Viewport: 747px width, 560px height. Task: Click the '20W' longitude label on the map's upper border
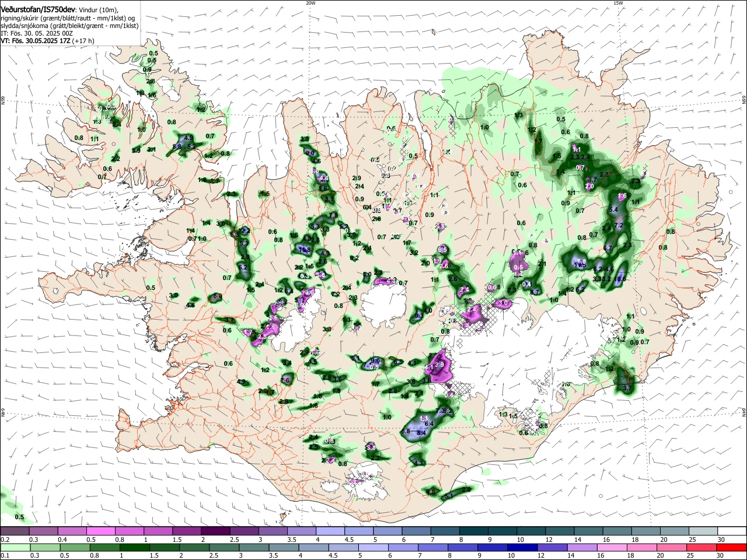tap(310, 3)
